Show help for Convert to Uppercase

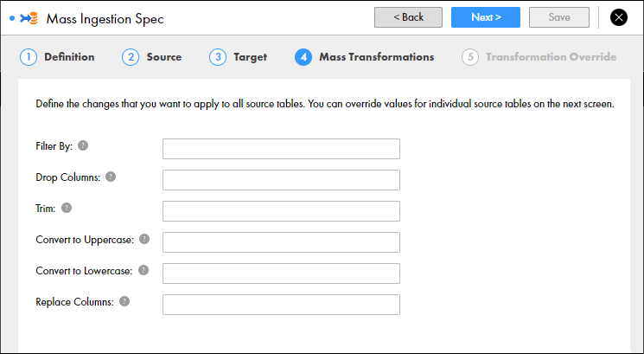coord(144,239)
